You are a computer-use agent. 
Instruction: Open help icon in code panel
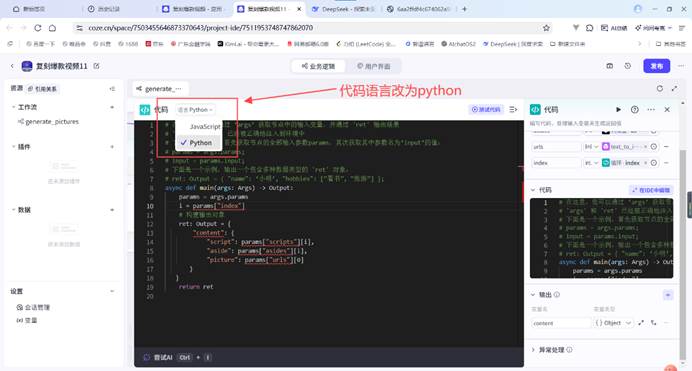[635, 109]
